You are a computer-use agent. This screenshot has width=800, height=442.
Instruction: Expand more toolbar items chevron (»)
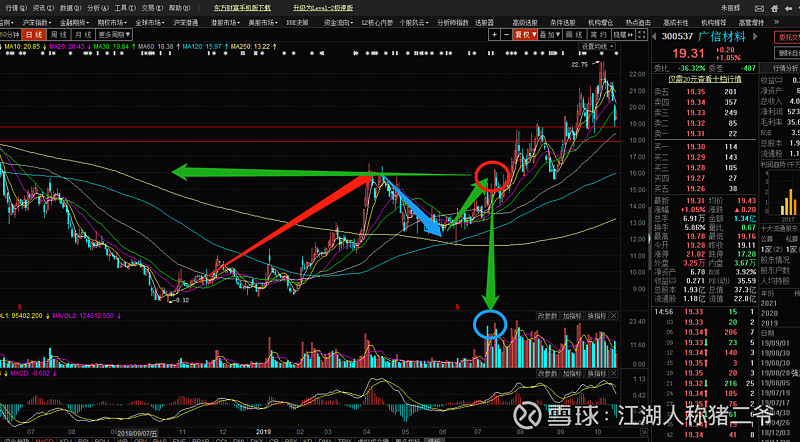click(777, 22)
